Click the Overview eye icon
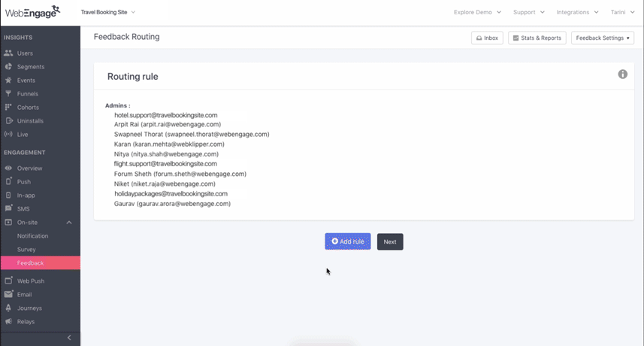The image size is (644, 346). point(8,168)
